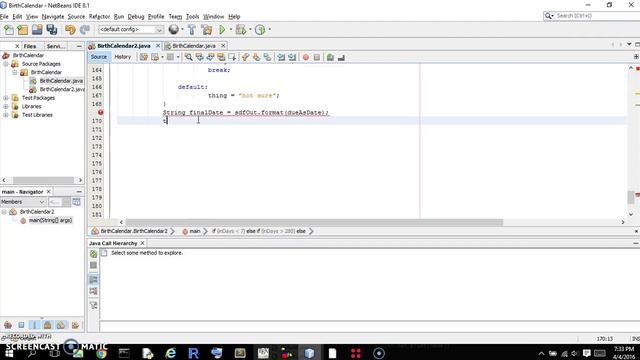640x360 pixels.
Task: Expand the Libraries tree node
Action: [6, 107]
